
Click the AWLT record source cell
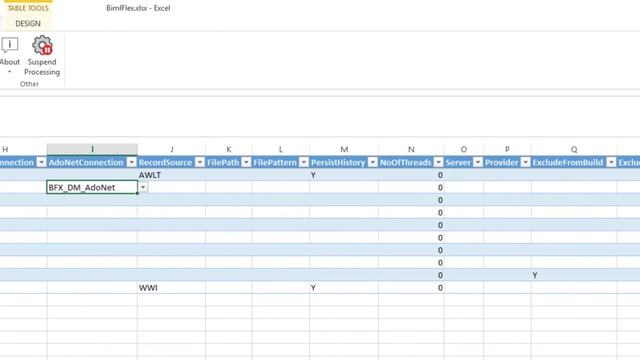(x=171, y=175)
